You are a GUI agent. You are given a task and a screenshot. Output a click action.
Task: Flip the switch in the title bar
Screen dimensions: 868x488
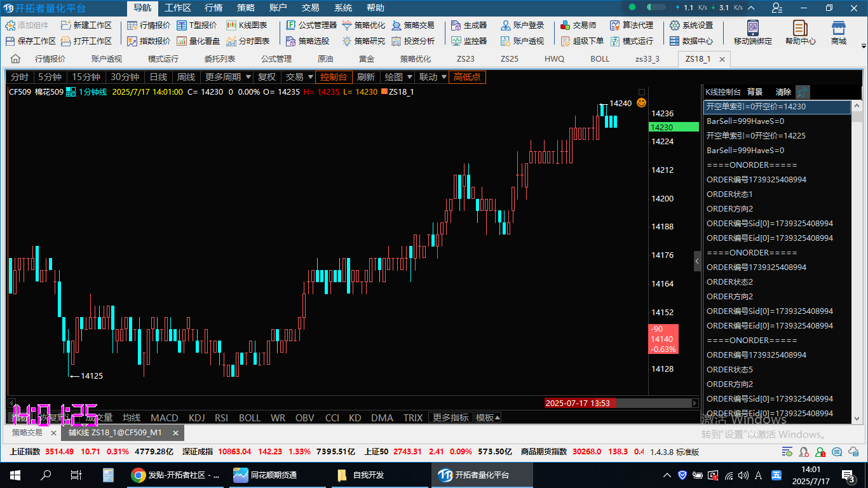coord(656,8)
